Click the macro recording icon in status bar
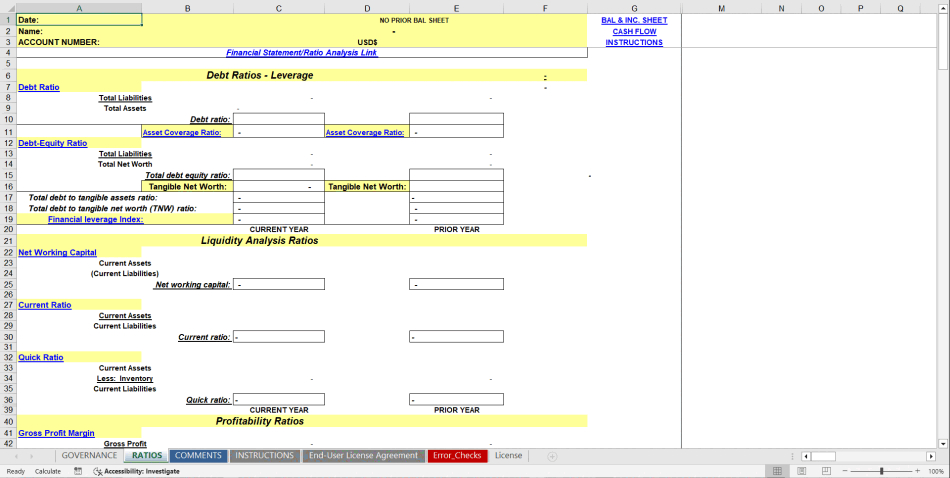The height and width of the screenshot is (478, 950). [78, 471]
